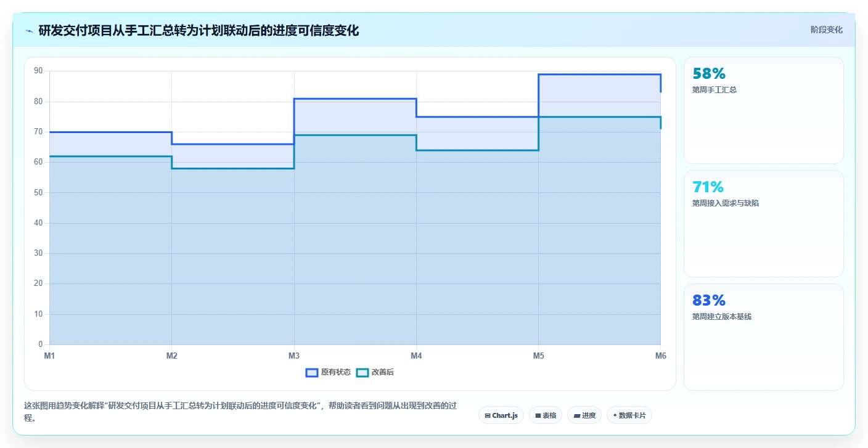
Task: Click the 第周建立版本基线 caption
Action: click(722, 316)
